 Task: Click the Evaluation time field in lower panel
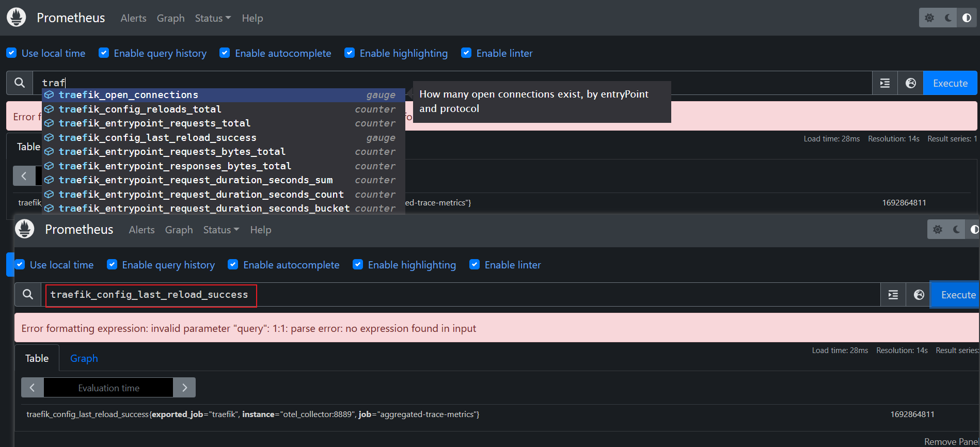[x=108, y=388]
